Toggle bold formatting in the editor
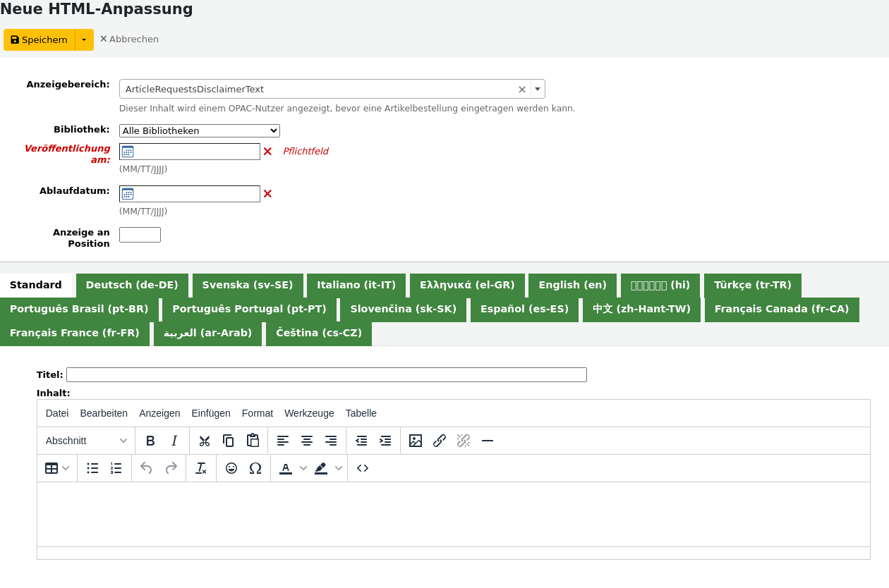Viewport: 889px width, 588px height. pyautogui.click(x=150, y=441)
